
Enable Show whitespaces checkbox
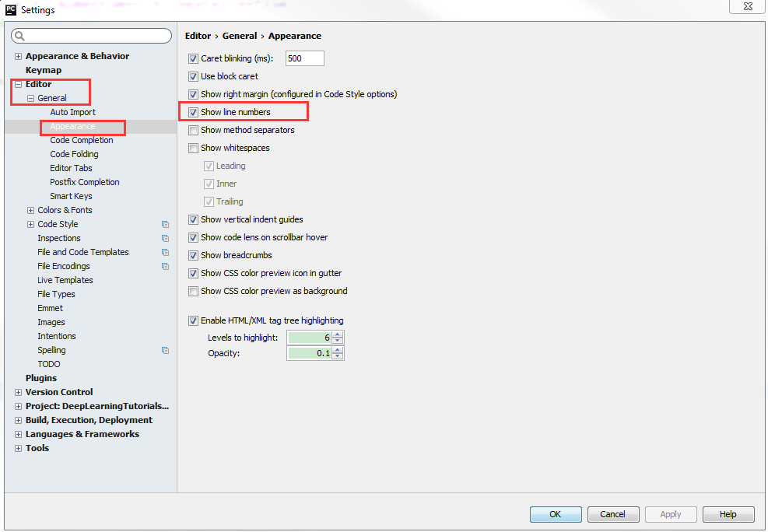(193, 148)
